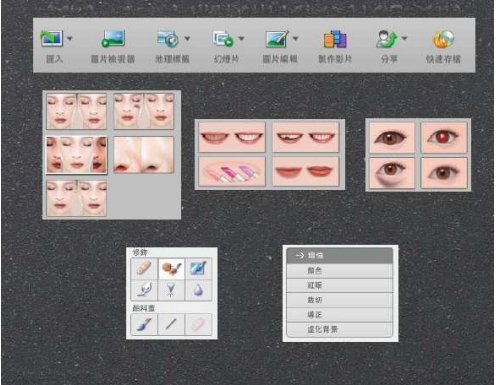
Task: Select the pink eraser tool
Action: 198,324
